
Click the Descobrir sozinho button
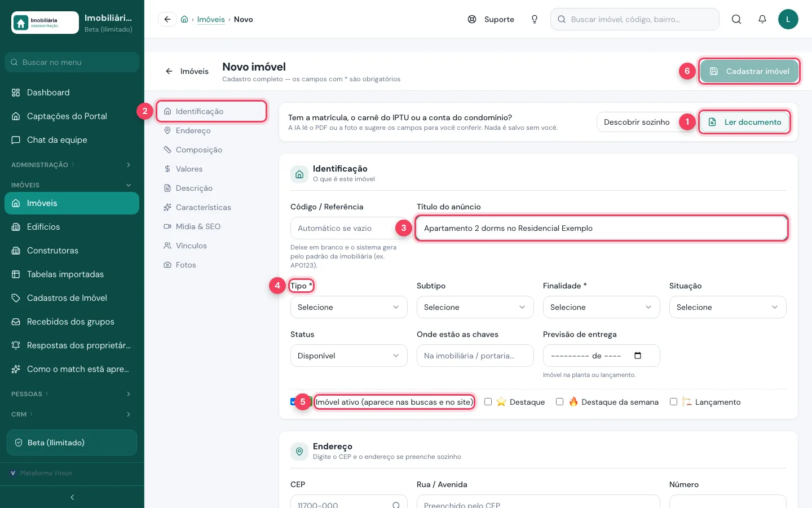coord(637,122)
